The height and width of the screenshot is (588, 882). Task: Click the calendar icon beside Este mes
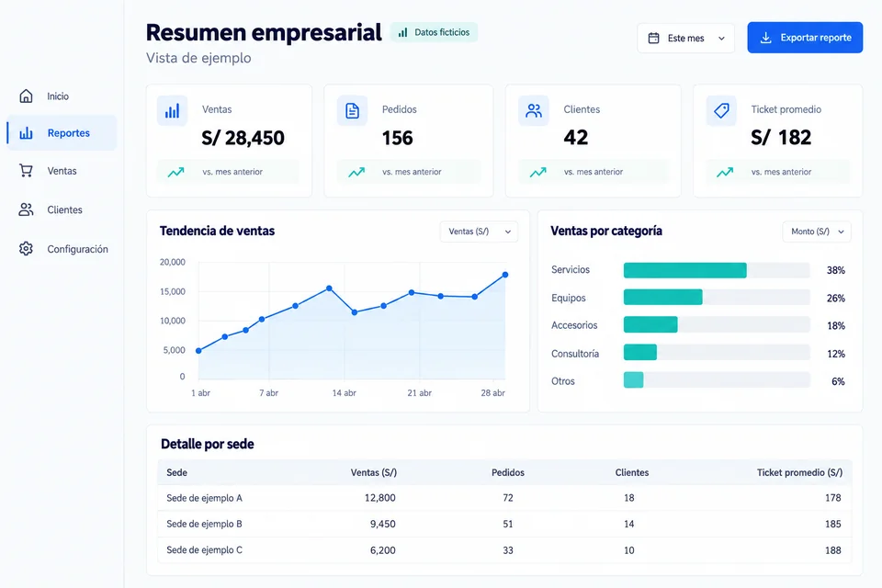[653, 39]
